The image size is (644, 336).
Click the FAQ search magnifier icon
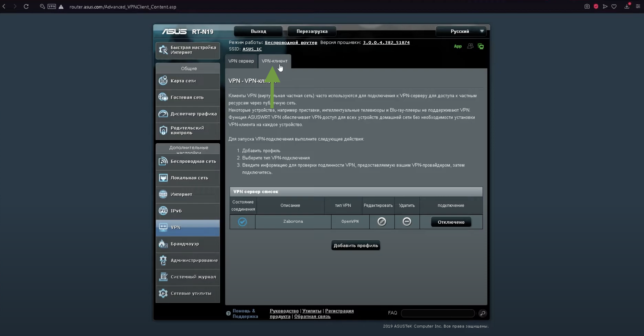click(483, 313)
